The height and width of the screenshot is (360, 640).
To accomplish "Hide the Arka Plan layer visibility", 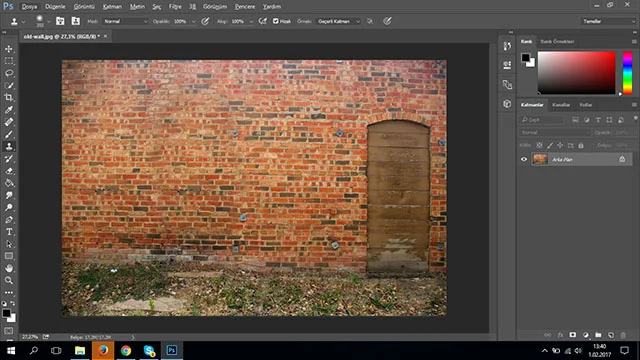I will click(x=524, y=160).
